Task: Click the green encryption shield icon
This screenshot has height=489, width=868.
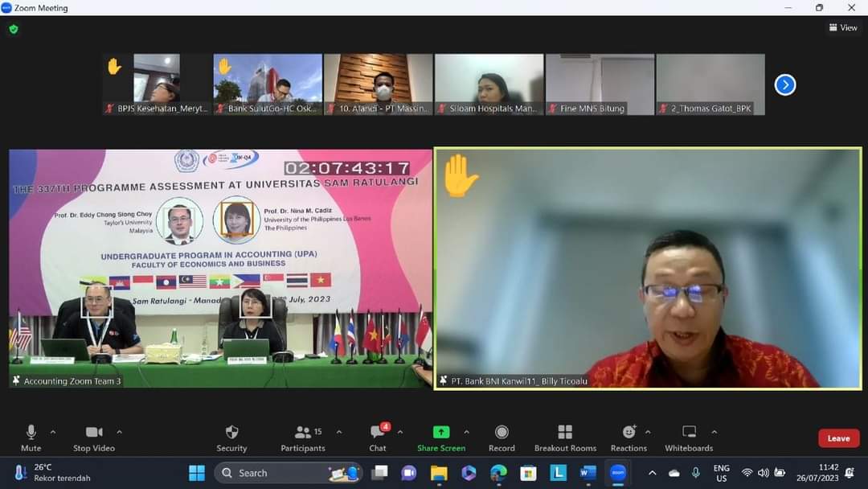Action: (x=14, y=29)
